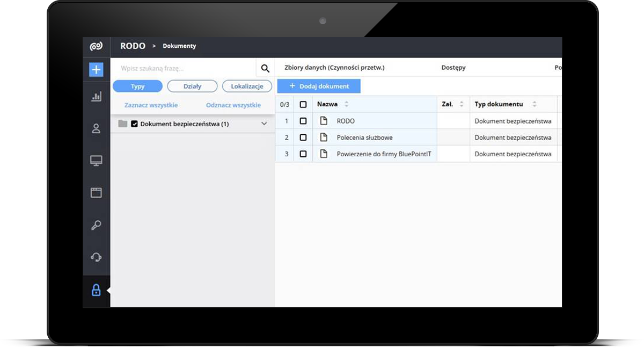Tick checkbox for Powierzenie do firmy BluePointIT
The height and width of the screenshot is (348, 644).
point(303,154)
